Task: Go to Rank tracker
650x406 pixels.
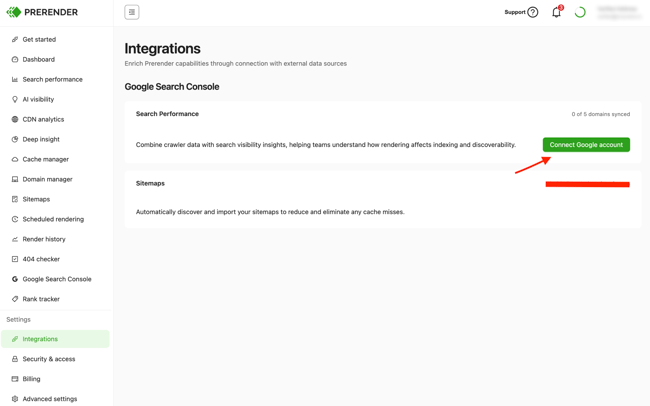Action: (41, 299)
